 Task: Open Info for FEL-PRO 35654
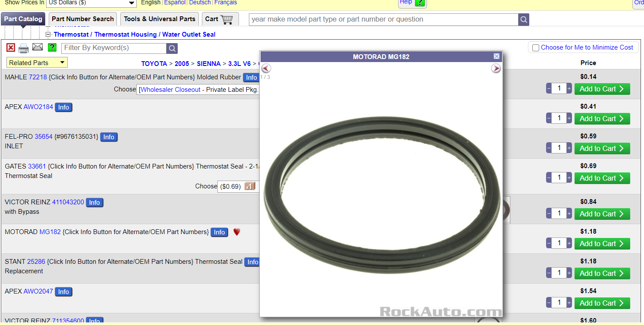click(109, 137)
